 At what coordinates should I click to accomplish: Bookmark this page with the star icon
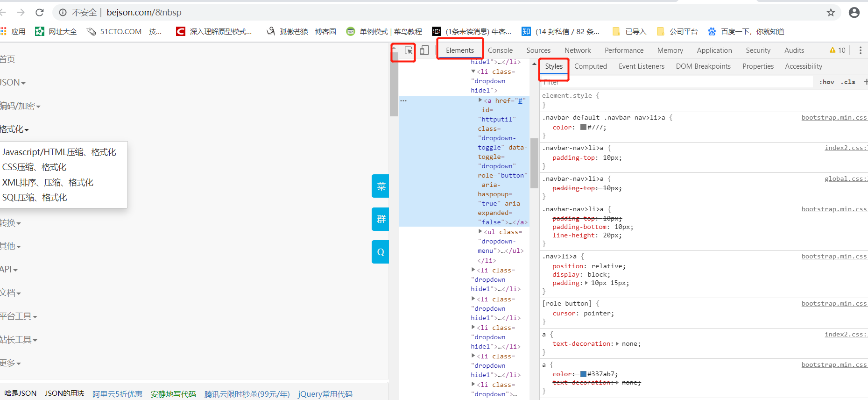tap(831, 13)
